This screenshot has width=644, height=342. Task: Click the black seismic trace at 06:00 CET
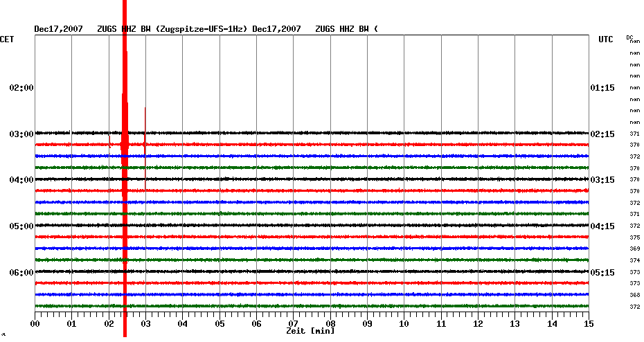click(312, 271)
